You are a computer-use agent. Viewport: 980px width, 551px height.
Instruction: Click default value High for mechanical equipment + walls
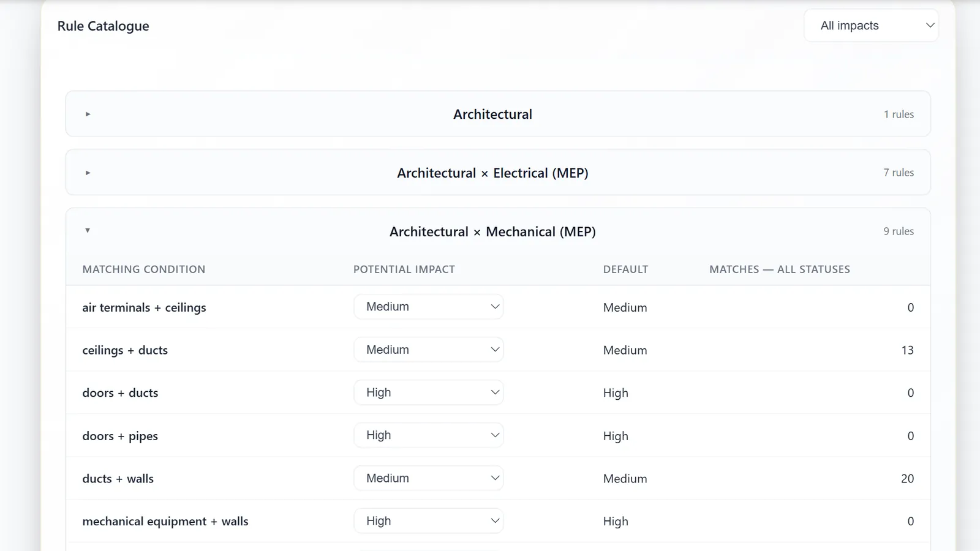point(616,522)
